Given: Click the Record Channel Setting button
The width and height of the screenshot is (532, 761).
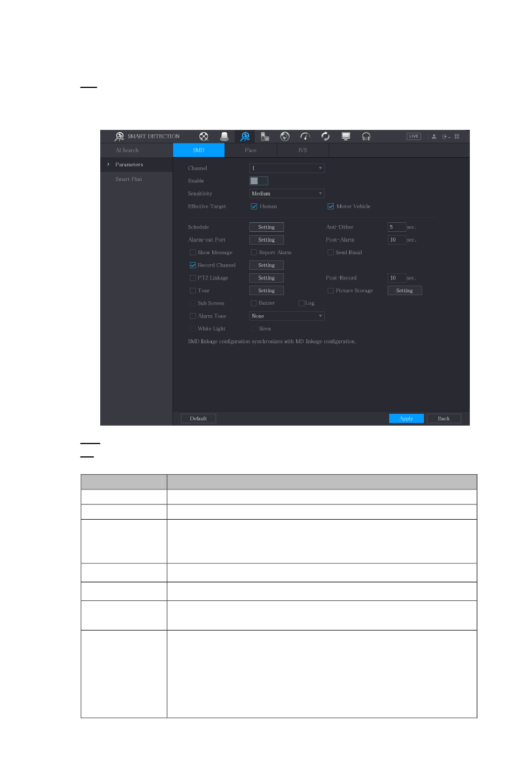Looking at the screenshot, I should pos(267,265).
